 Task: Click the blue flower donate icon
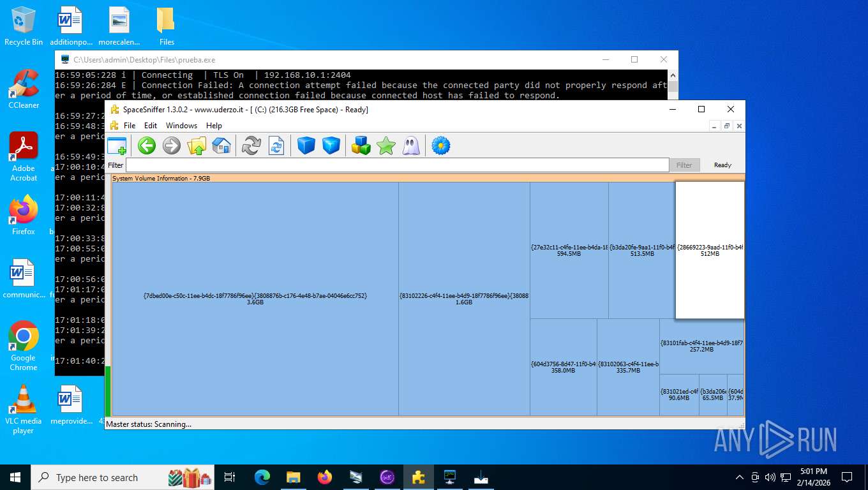441,145
